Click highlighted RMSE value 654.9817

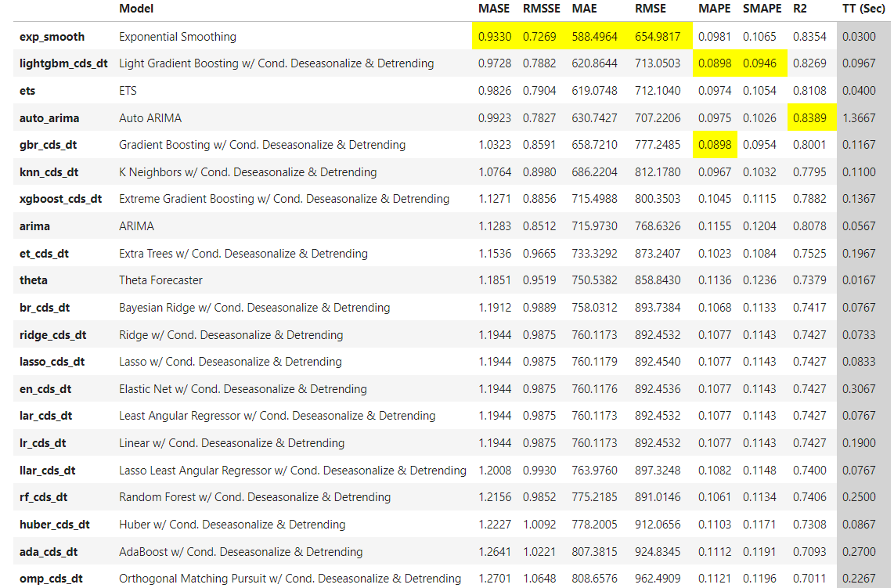point(658,37)
